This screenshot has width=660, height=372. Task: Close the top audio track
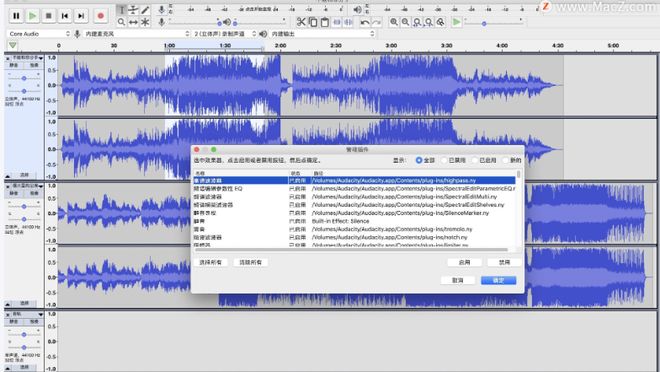[x=8, y=58]
